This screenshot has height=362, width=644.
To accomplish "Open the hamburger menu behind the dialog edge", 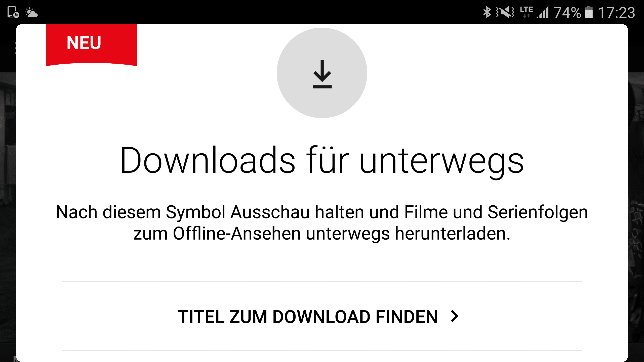I will click(15, 48).
